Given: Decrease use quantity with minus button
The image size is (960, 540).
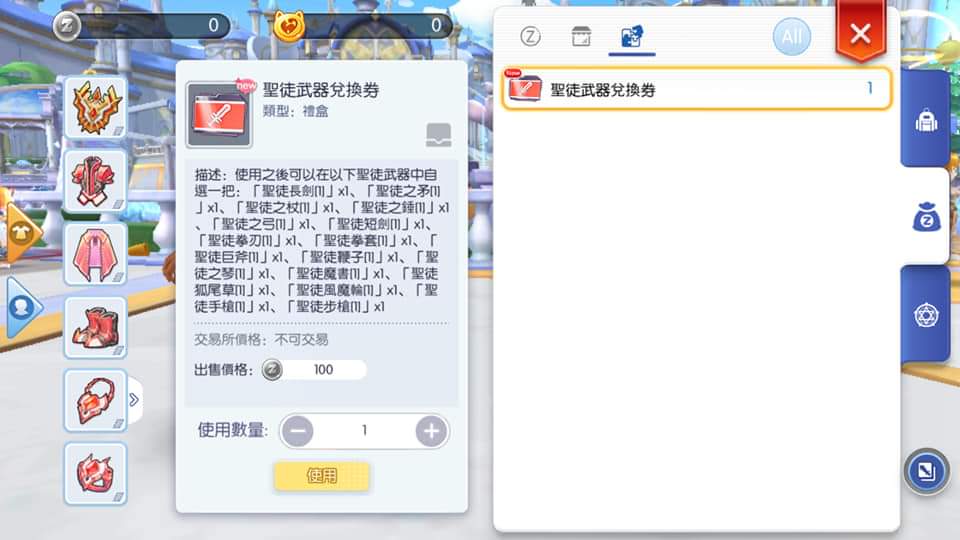Looking at the screenshot, I should pos(298,431).
